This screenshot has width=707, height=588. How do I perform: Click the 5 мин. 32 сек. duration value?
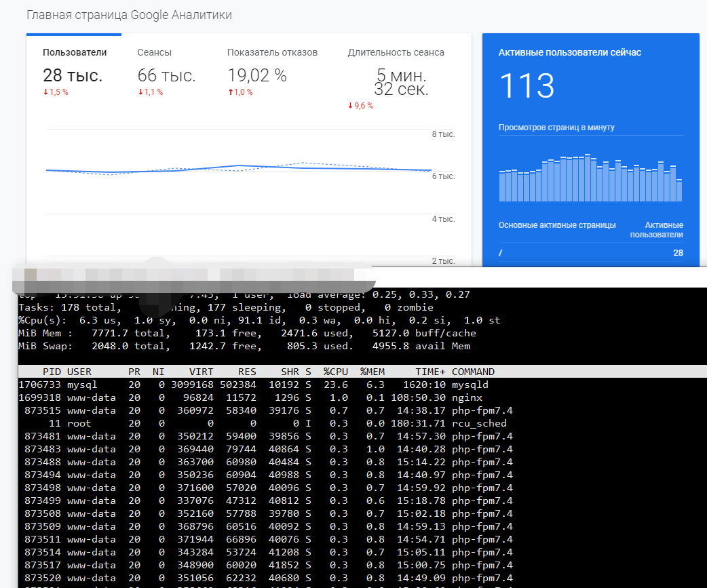(401, 82)
